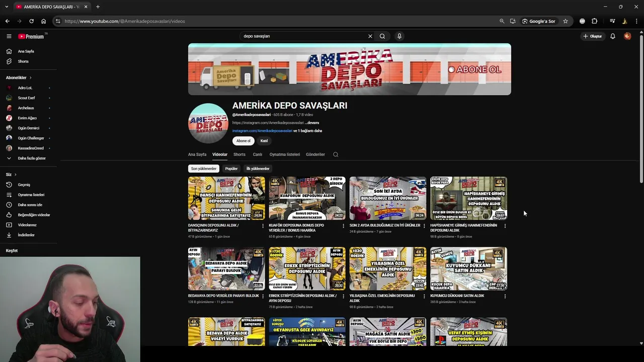Open Evrim Ağacı subscription channel
Image resolution: width=644 pixels, height=362 pixels.
(x=28, y=118)
